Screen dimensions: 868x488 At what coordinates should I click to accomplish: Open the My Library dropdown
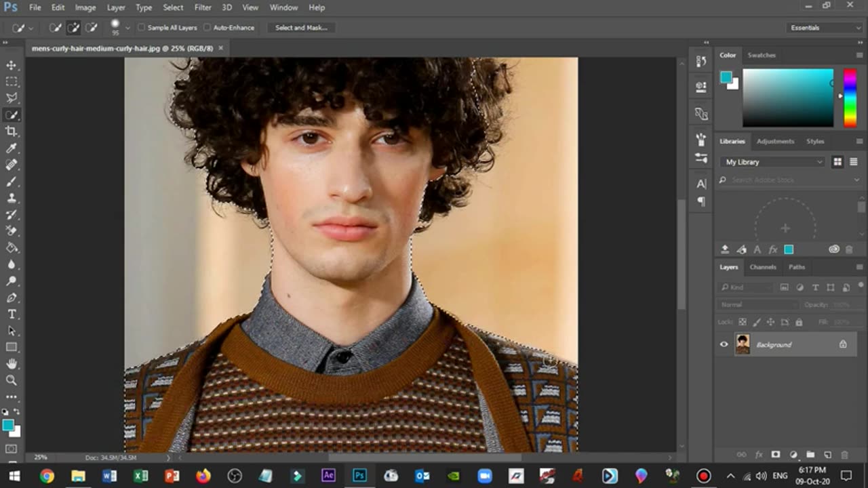click(772, 162)
